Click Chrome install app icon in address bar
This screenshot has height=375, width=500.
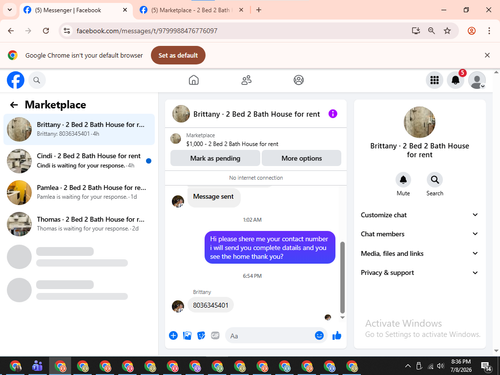pyautogui.click(x=415, y=31)
